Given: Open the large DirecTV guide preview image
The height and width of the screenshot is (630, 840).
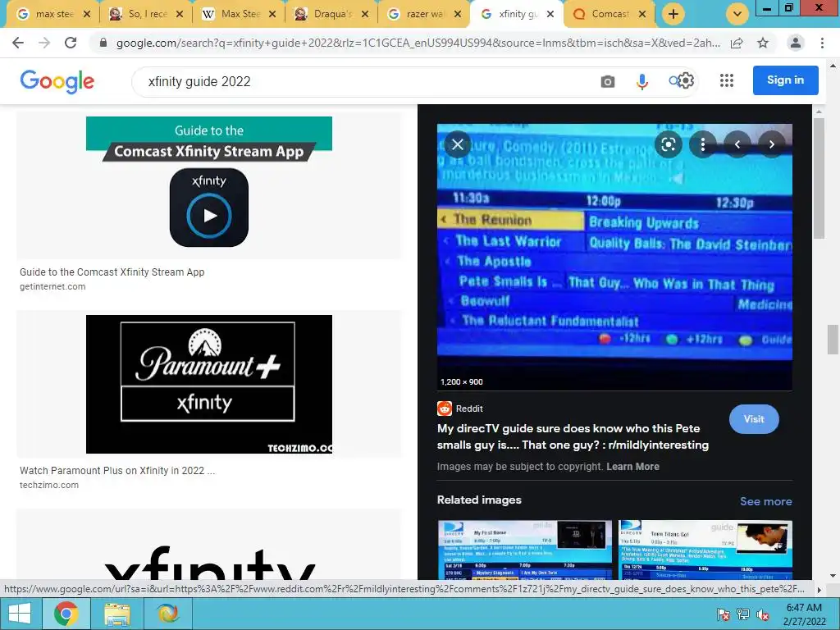Looking at the screenshot, I should pyautogui.click(x=614, y=257).
